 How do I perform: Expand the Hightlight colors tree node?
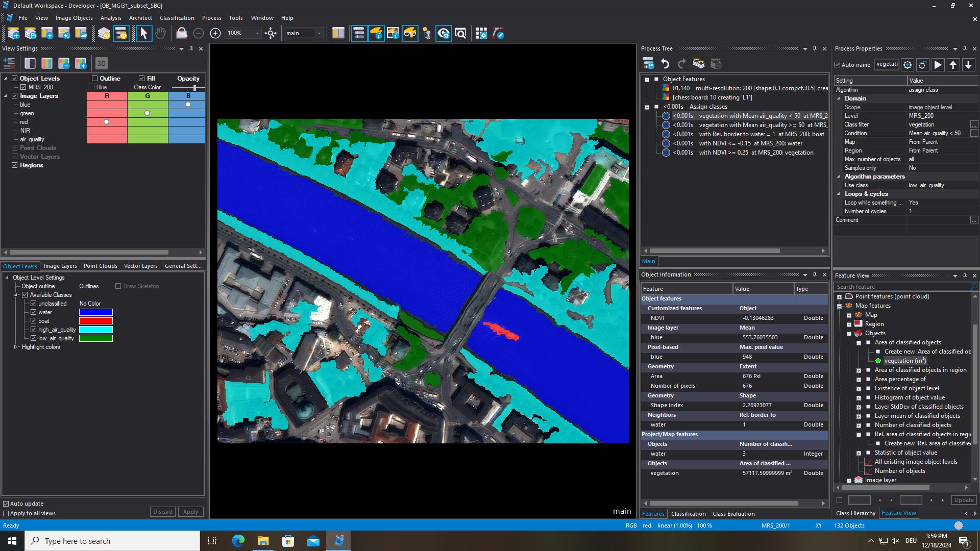[16, 347]
